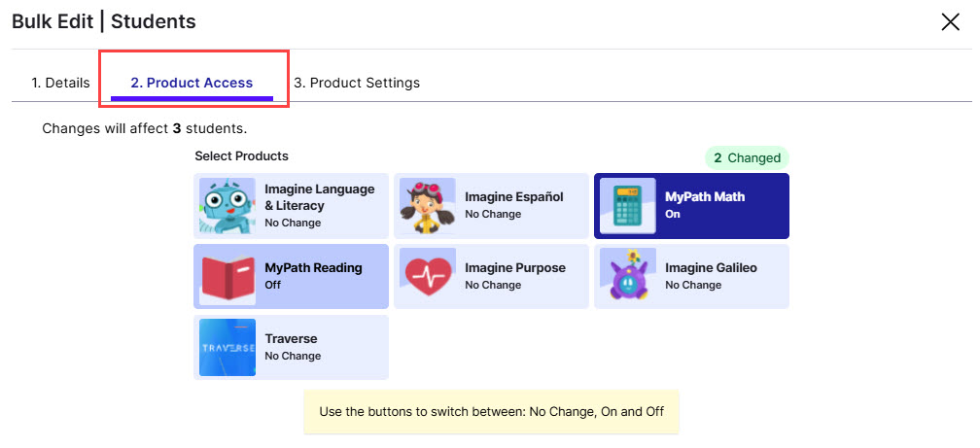Click the girl character icon for Imagine Español
Viewport: 980px width, 448px height.
[x=428, y=206]
